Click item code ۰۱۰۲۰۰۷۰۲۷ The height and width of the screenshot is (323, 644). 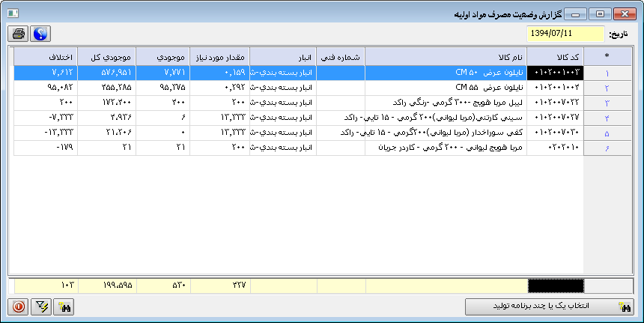click(555, 118)
